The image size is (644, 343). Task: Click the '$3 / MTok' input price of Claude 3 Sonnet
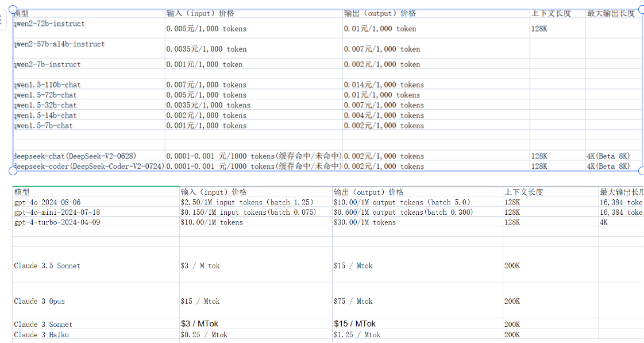[x=199, y=324]
